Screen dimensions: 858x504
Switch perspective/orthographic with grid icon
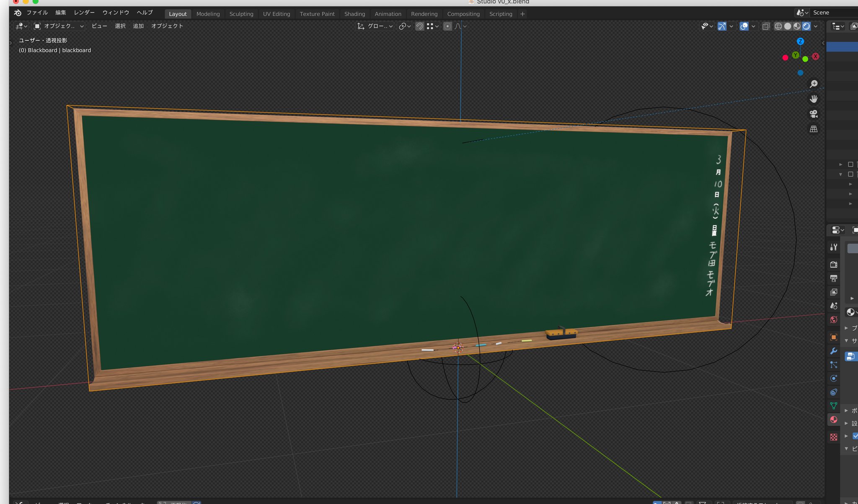click(814, 129)
